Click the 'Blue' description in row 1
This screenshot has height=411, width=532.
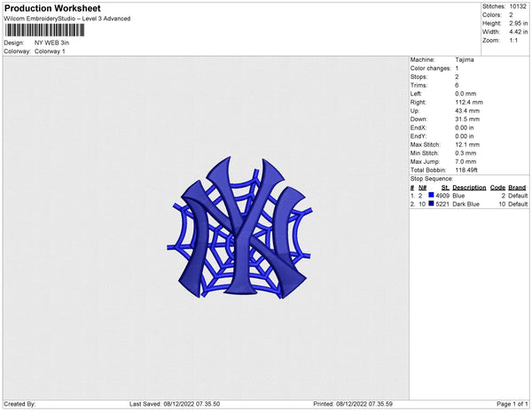(x=458, y=196)
